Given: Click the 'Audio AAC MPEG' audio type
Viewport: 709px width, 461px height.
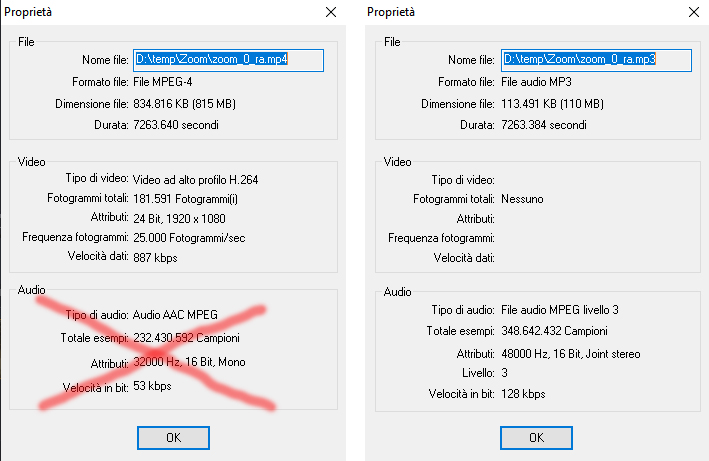Looking at the screenshot, I should 175,315.
